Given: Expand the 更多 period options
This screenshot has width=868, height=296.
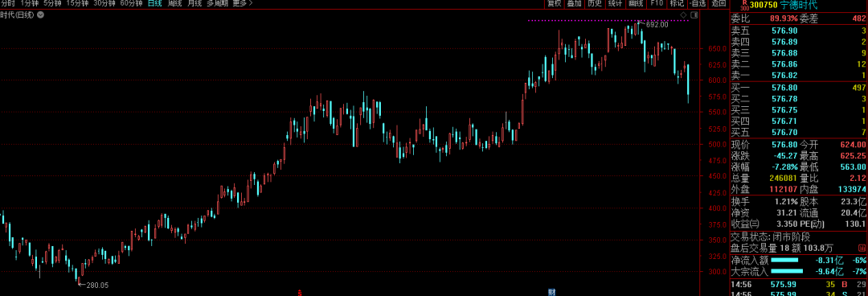Looking at the screenshot, I should [243, 3].
